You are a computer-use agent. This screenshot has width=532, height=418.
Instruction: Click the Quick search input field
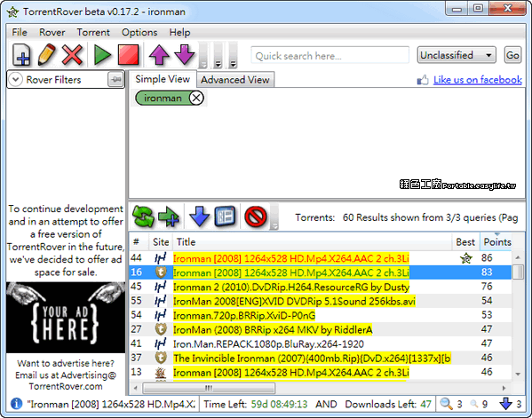pos(330,55)
